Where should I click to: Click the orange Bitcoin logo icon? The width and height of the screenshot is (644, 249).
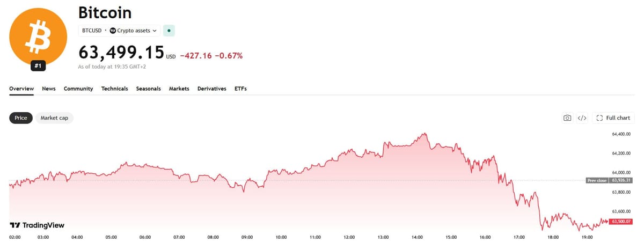coord(38,36)
